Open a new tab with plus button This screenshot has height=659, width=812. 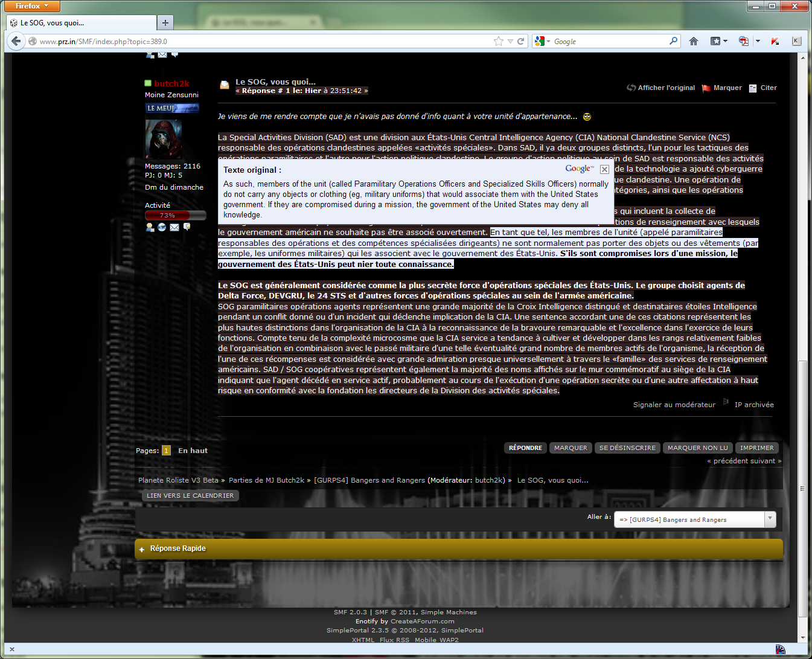(165, 23)
